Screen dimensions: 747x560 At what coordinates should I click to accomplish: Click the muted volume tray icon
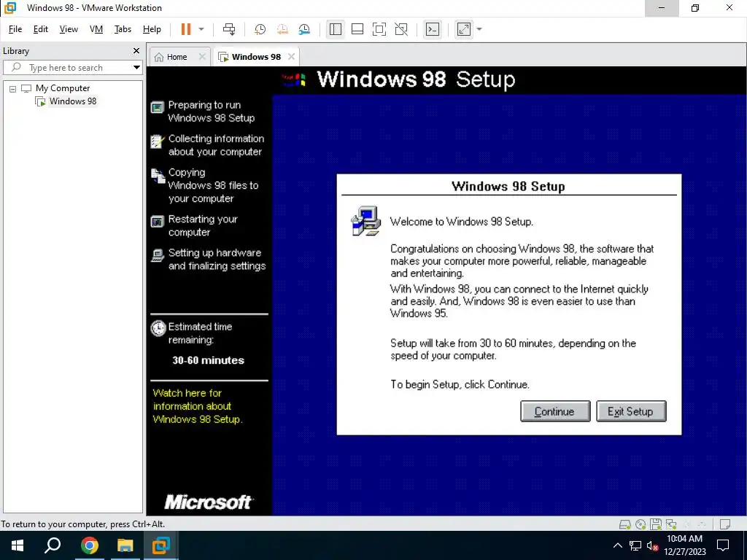pyautogui.click(x=653, y=545)
